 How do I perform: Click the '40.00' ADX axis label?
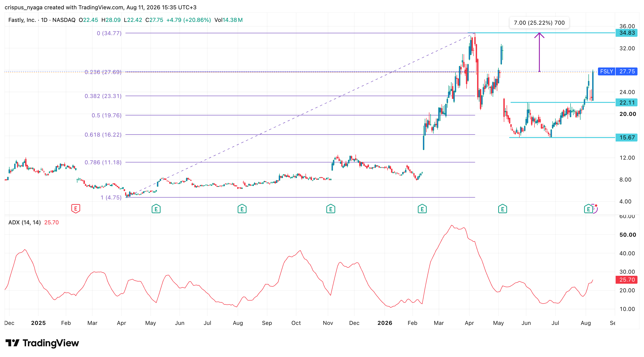627,253
